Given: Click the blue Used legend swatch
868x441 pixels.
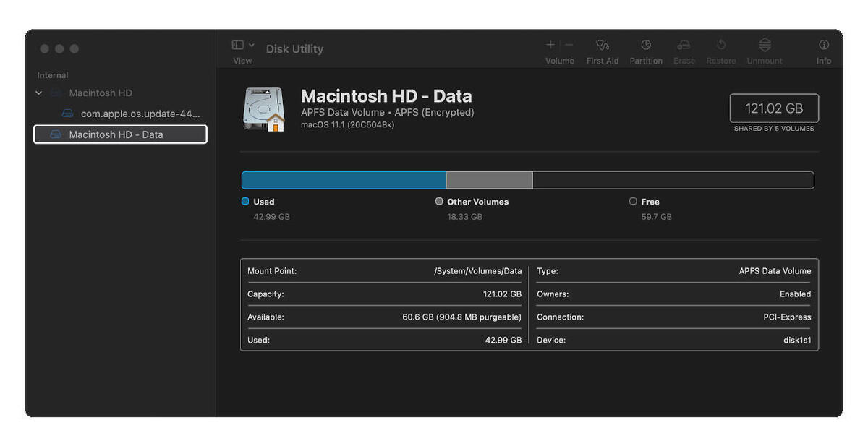Looking at the screenshot, I should 245,201.
